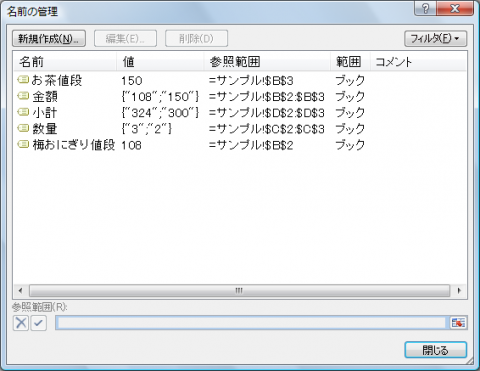
Task: Click the value 150 in お茶値段 row
Action: point(132,81)
